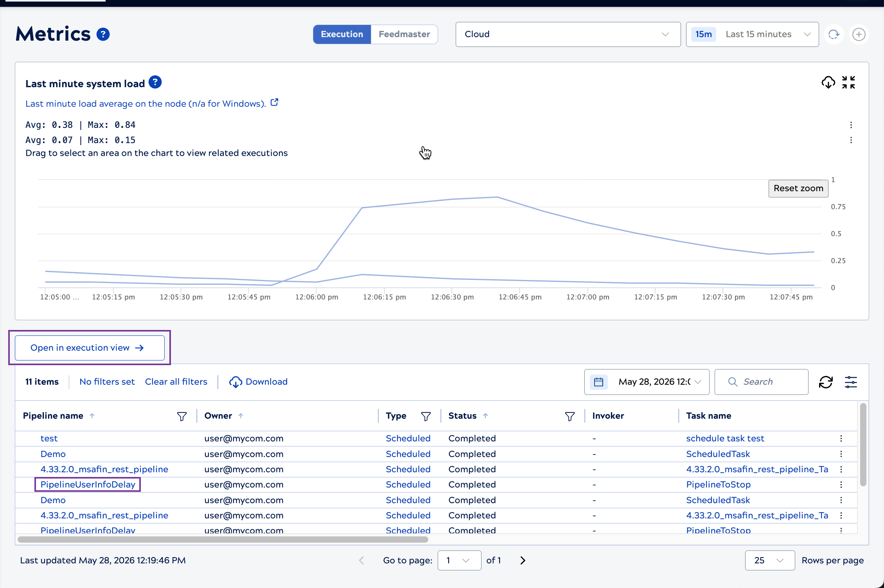
Task: Open the Last 15 minutes time range dropdown
Action: click(752, 34)
